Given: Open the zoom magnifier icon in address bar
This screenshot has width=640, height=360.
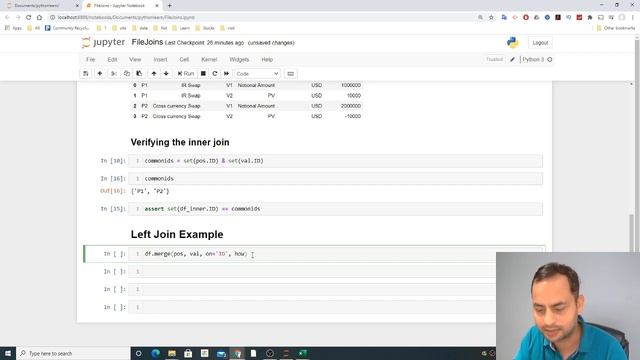Looking at the screenshot, I should coord(480,17).
